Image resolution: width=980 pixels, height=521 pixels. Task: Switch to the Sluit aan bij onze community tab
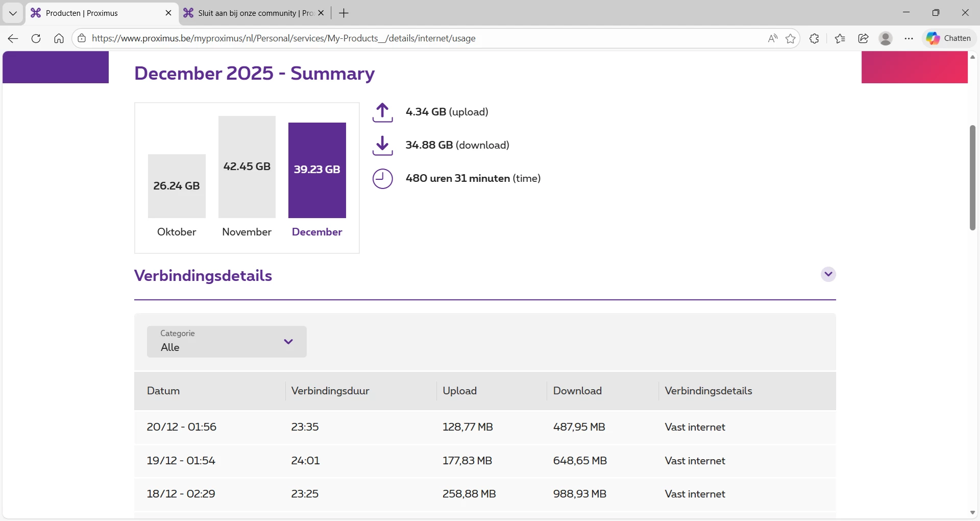250,13
